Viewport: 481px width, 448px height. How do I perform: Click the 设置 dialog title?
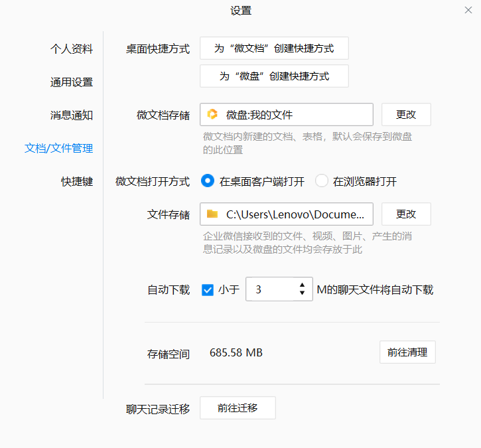coord(241,11)
